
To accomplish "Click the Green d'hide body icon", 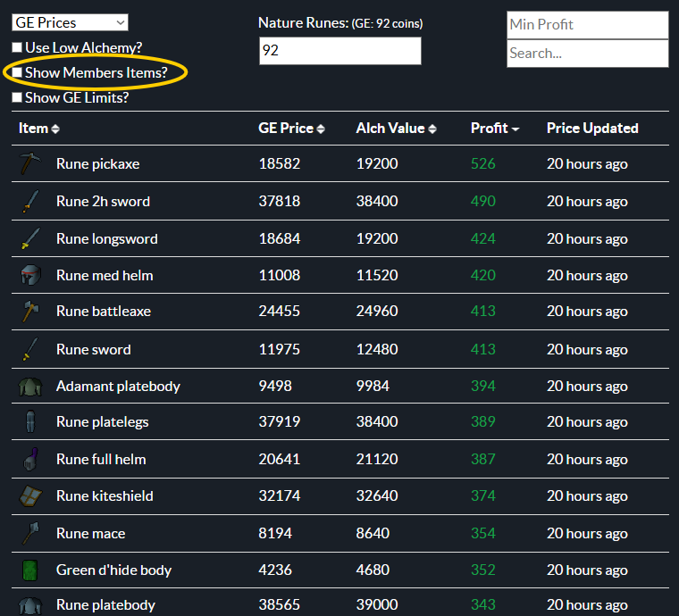I will coord(30,570).
